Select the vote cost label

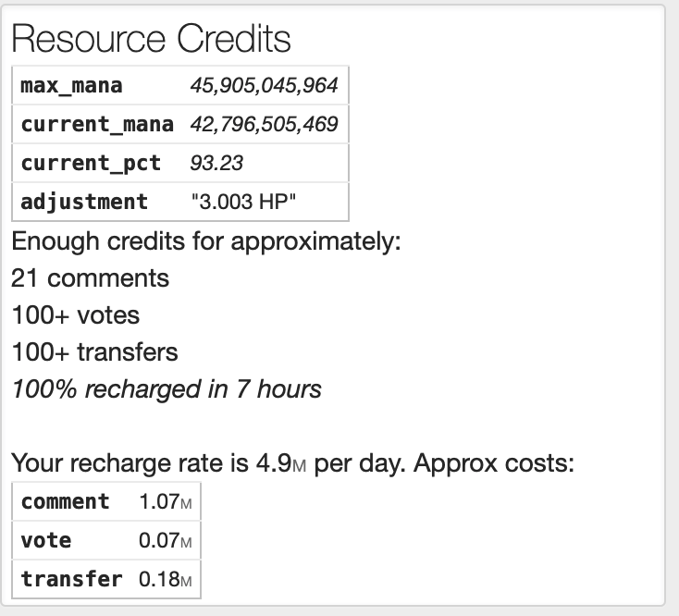coord(46,541)
